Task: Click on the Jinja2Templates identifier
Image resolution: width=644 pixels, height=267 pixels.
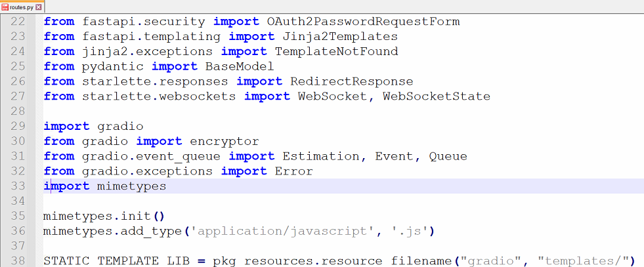Action: (x=344, y=36)
